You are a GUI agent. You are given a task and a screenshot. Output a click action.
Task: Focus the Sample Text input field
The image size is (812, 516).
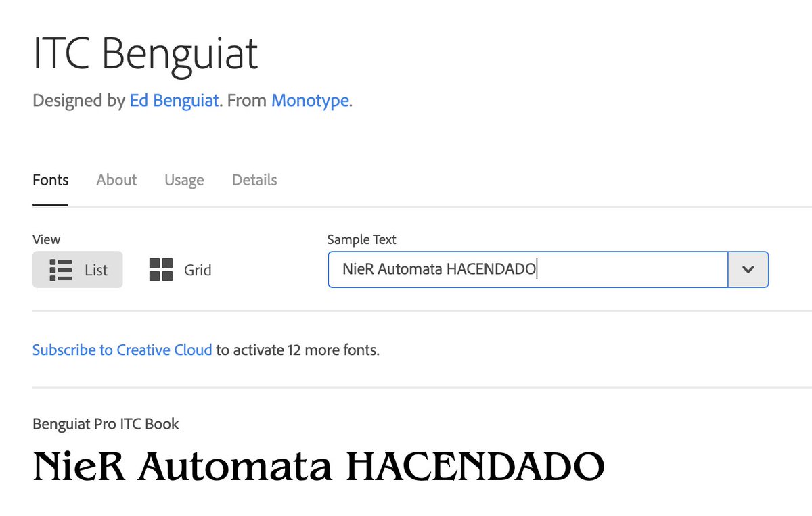click(528, 270)
